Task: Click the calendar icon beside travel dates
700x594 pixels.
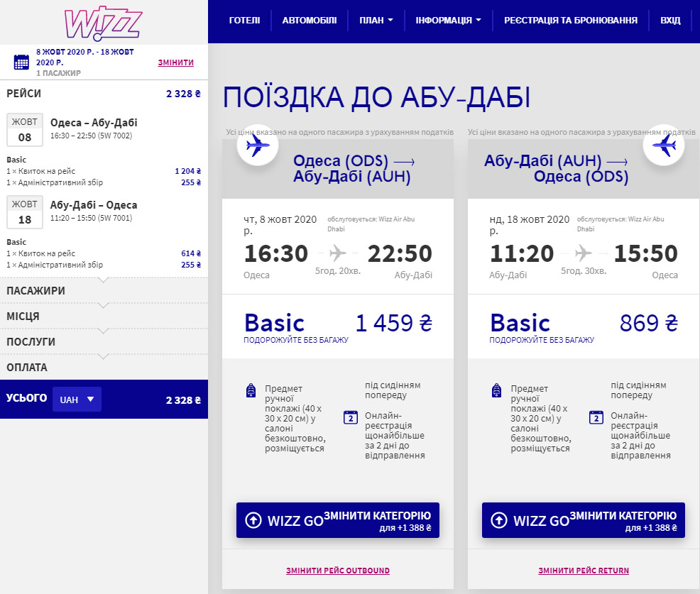Action: (x=19, y=60)
